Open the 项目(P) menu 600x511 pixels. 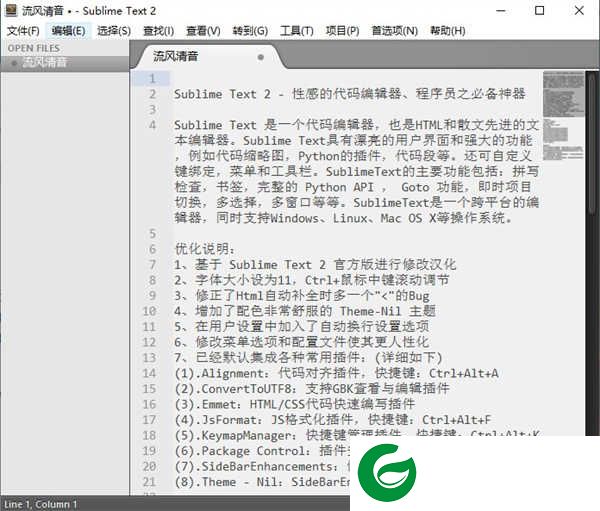342,31
